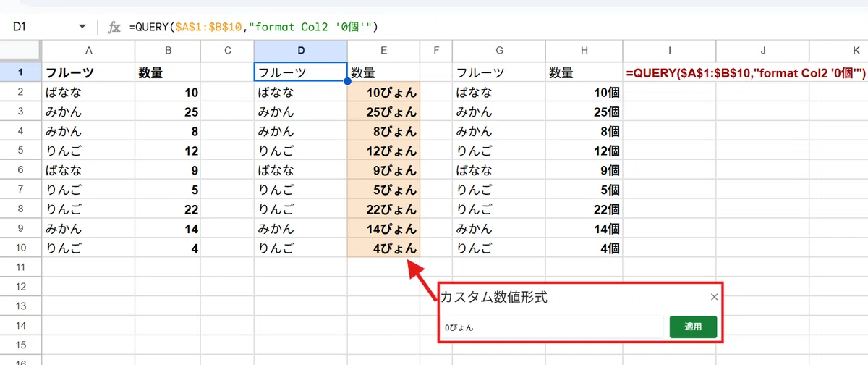
Task: Click cell E8 22ぴょん
Action: [383, 209]
